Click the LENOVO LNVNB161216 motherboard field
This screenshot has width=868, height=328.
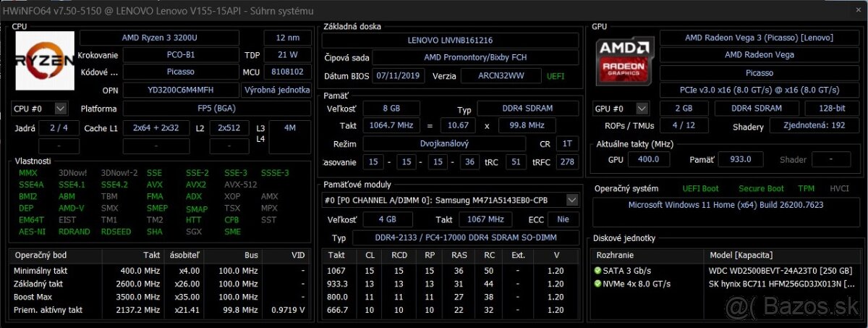[x=450, y=41]
